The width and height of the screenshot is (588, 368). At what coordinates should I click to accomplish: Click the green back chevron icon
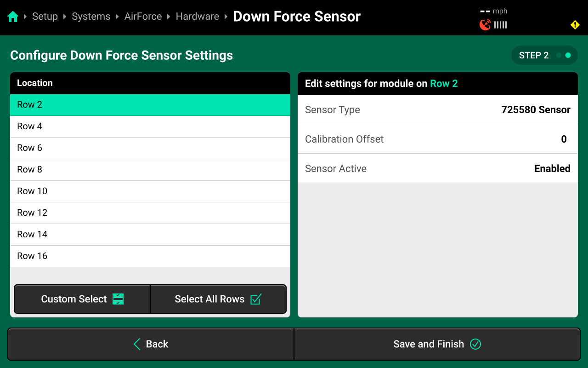tap(136, 344)
